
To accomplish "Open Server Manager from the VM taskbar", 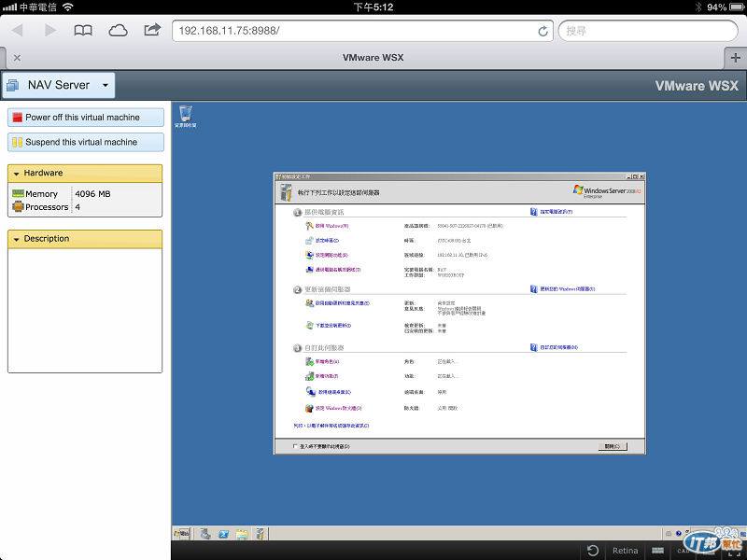I will (x=205, y=534).
